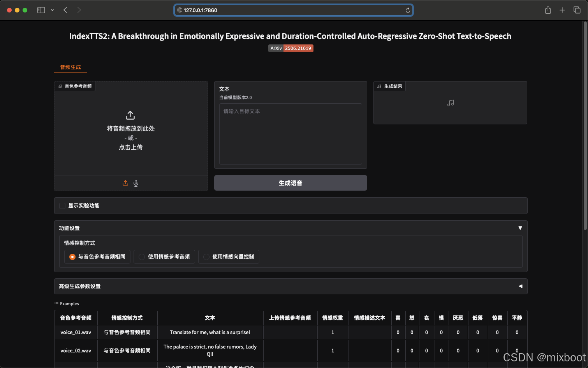Click the upload file icon under audio dropzone
588x368 pixels.
[x=125, y=183]
